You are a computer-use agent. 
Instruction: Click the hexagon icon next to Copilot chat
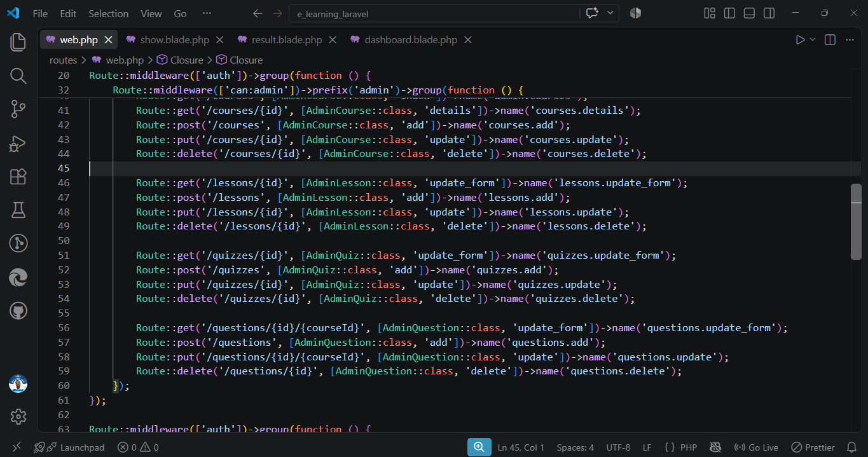point(635,13)
